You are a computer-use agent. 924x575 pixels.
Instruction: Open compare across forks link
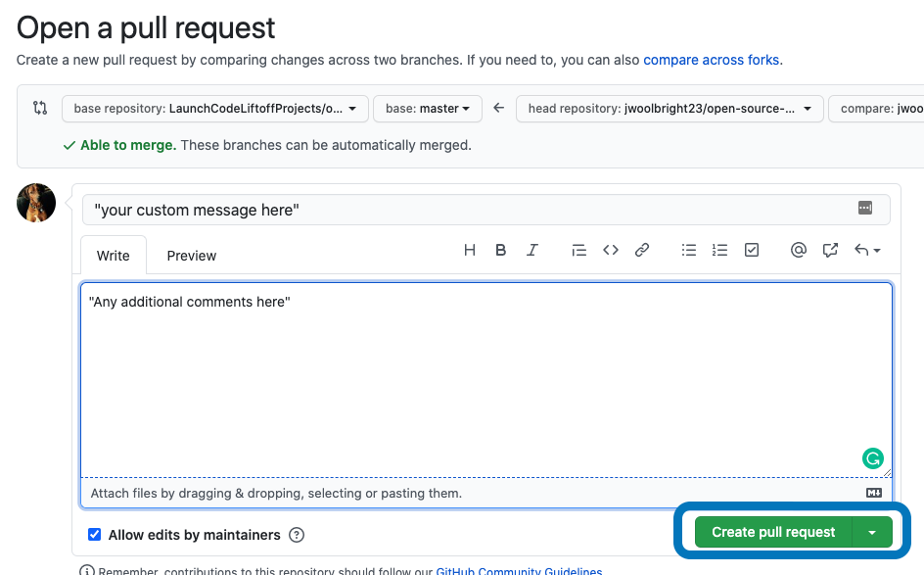pos(712,60)
